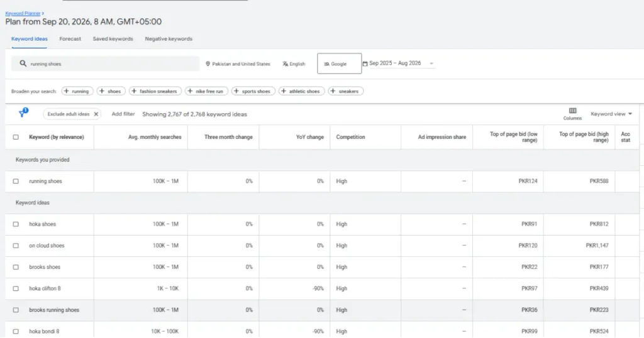Check the 'running shoes' row checkbox
This screenshot has width=644, height=338.
click(16, 181)
